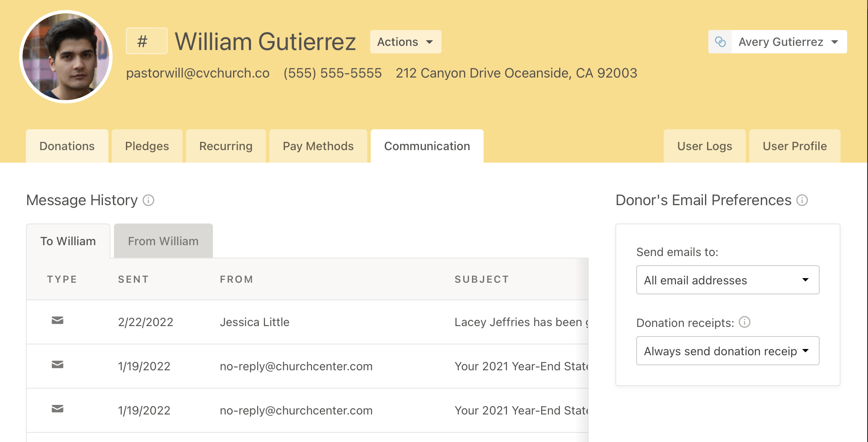868x442 pixels.
Task: Click the envelope icon beside 1/19/2022 first message
Action: pos(58,364)
